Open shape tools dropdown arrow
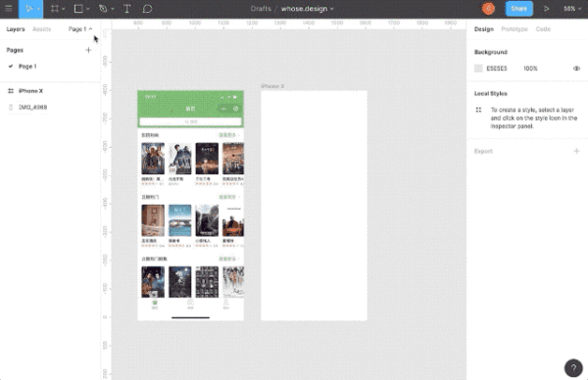 88,9
